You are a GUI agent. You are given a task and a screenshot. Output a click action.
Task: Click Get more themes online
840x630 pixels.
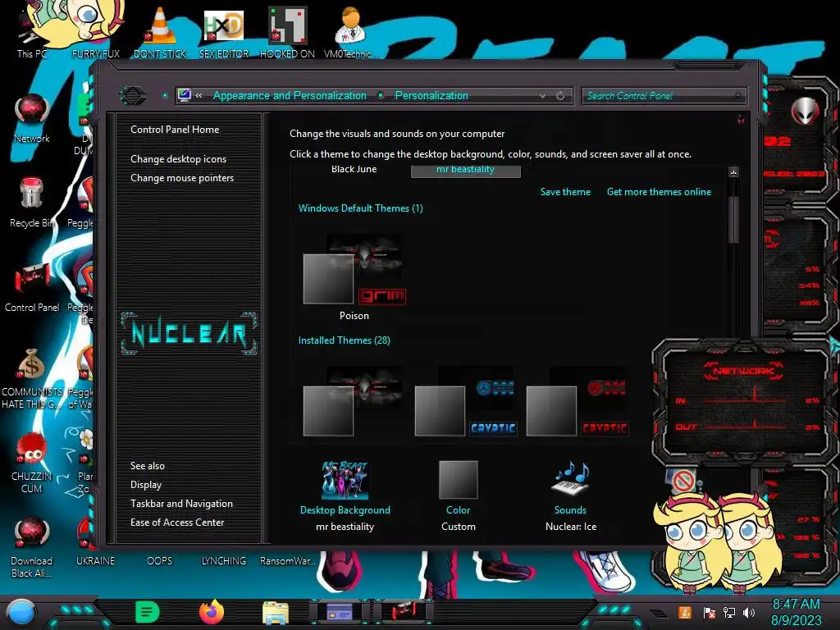pos(659,192)
